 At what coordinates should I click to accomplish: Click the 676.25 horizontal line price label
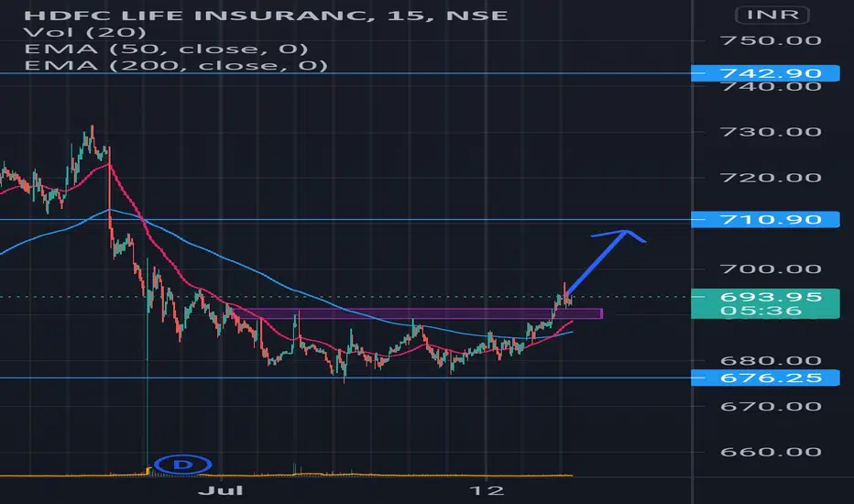pos(765,378)
